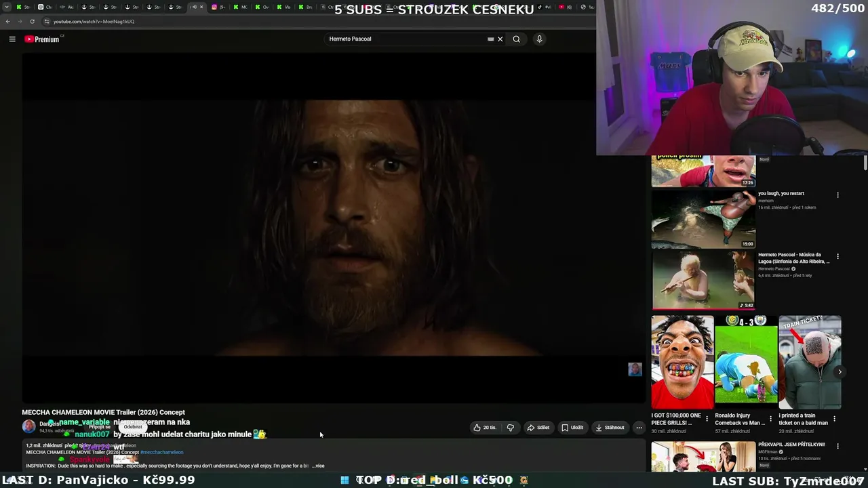Play the Ronaldo Injury Comeback short
The image size is (868, 488).
point(746,363)
